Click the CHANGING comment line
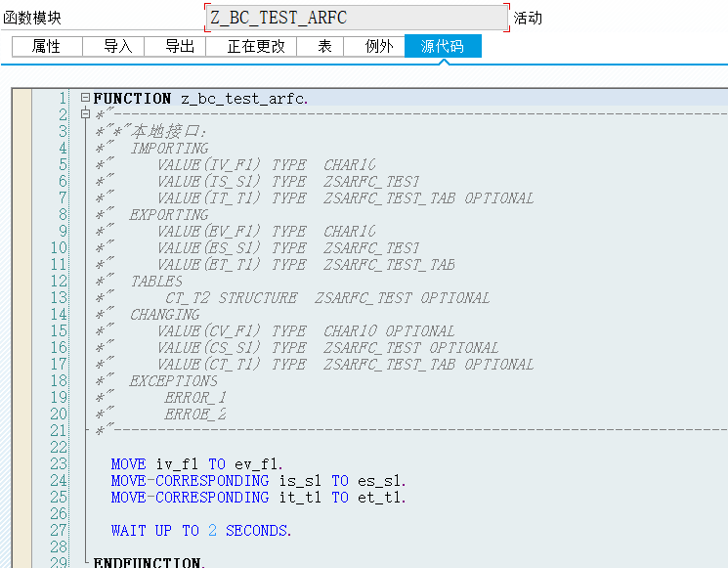Screen dimensions: 728x568 (148, 315)
